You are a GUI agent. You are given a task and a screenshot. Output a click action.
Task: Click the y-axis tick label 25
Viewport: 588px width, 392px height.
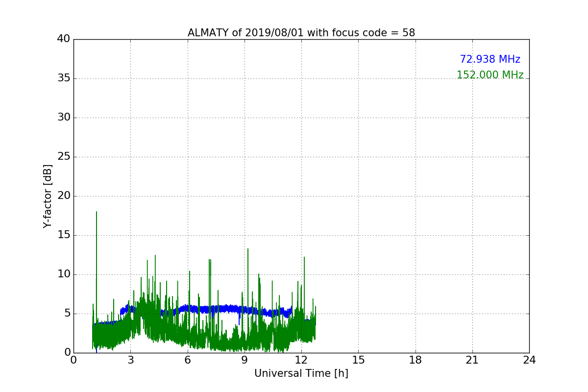(63, 157)
